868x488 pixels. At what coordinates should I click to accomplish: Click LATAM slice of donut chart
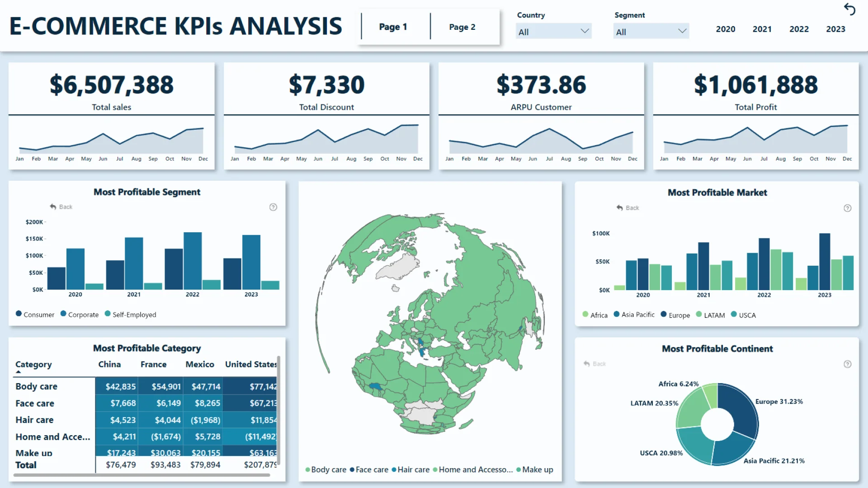[692, 409]
